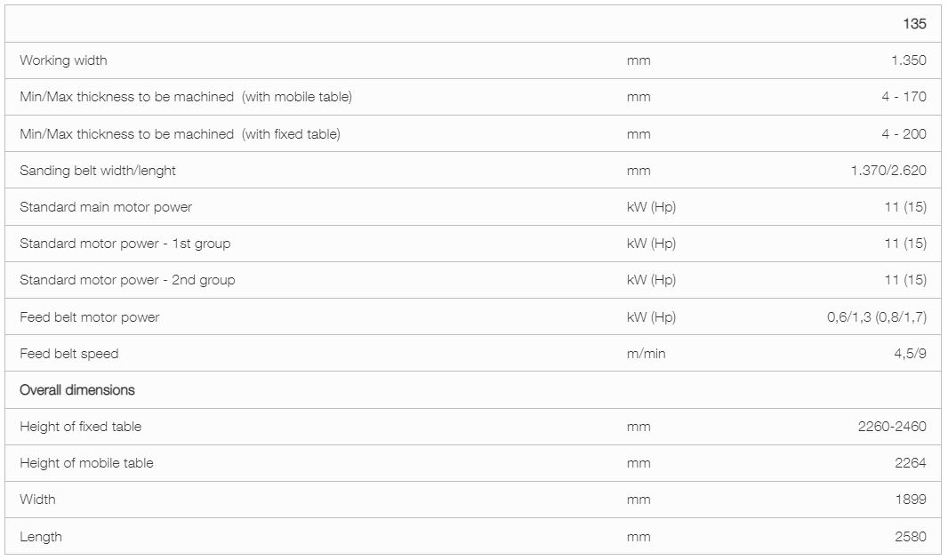948x560 pixels.
Task: Click the Sanding belt width/lenght label
Action: tap(97, 171)
